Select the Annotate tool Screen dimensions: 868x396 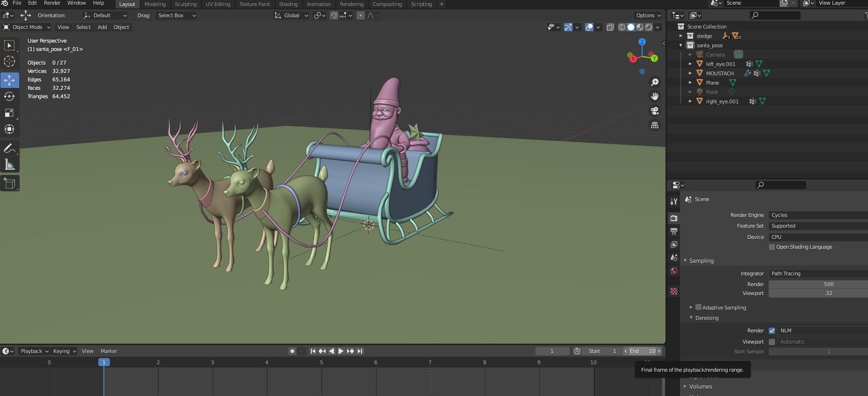point(9,148)
